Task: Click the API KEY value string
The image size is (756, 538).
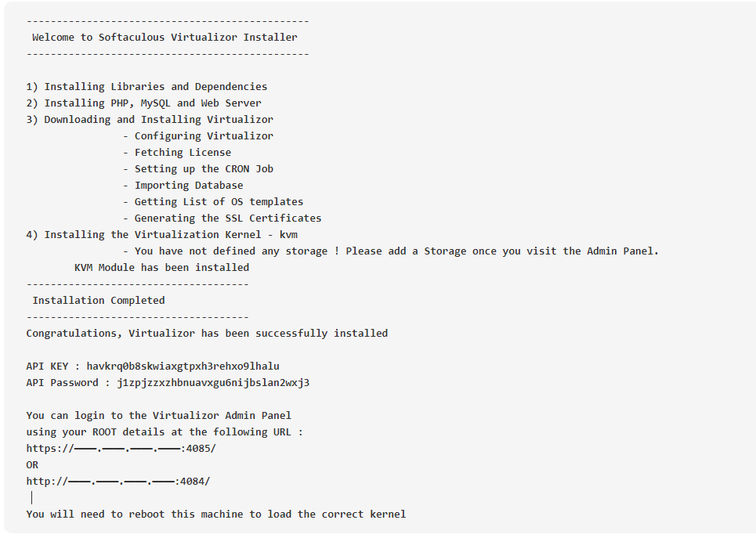Action: pos(183,366)
